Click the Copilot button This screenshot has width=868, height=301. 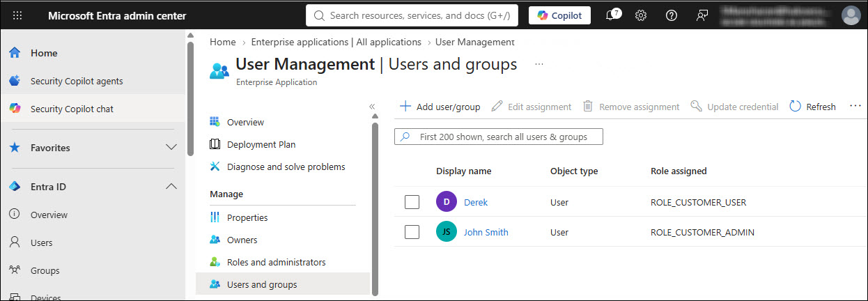[559, 15]
